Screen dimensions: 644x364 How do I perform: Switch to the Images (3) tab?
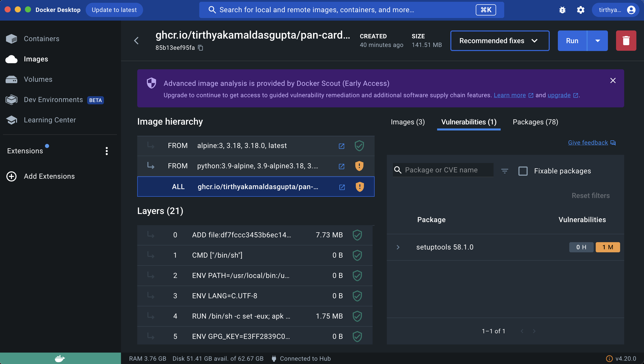click(x=408, y=122)
